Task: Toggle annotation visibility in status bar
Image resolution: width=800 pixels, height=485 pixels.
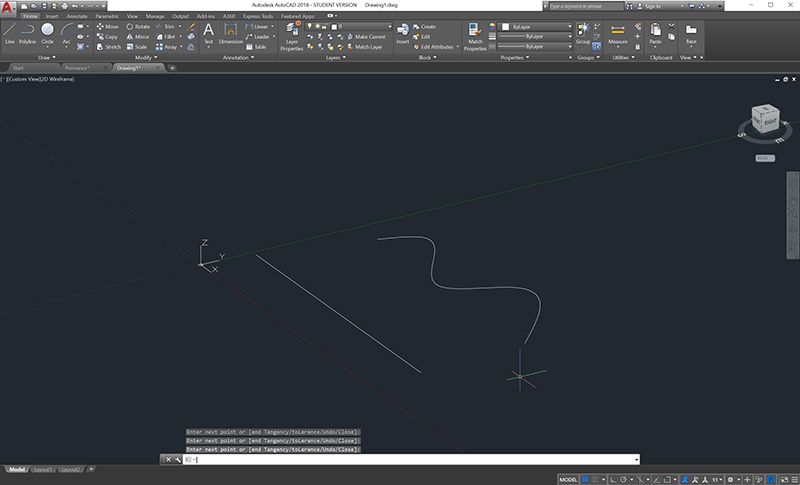Action: 685,479
